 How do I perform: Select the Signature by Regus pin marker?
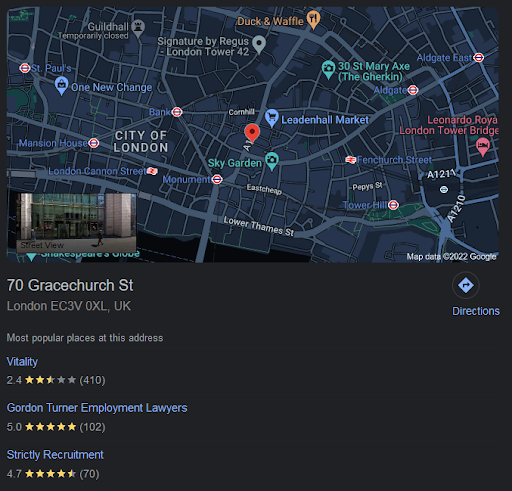[x=259, y=44]
